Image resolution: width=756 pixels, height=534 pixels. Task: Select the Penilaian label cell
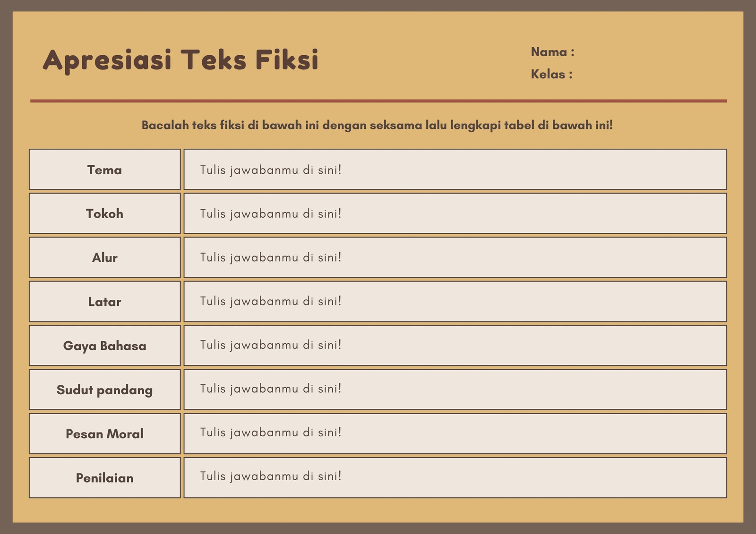(105, 477)
